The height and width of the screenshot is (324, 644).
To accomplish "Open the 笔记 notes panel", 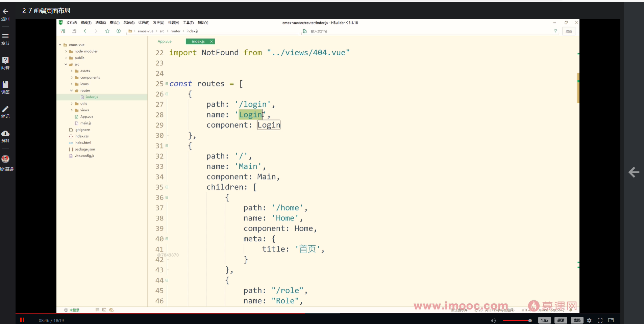I will (5, 112).
